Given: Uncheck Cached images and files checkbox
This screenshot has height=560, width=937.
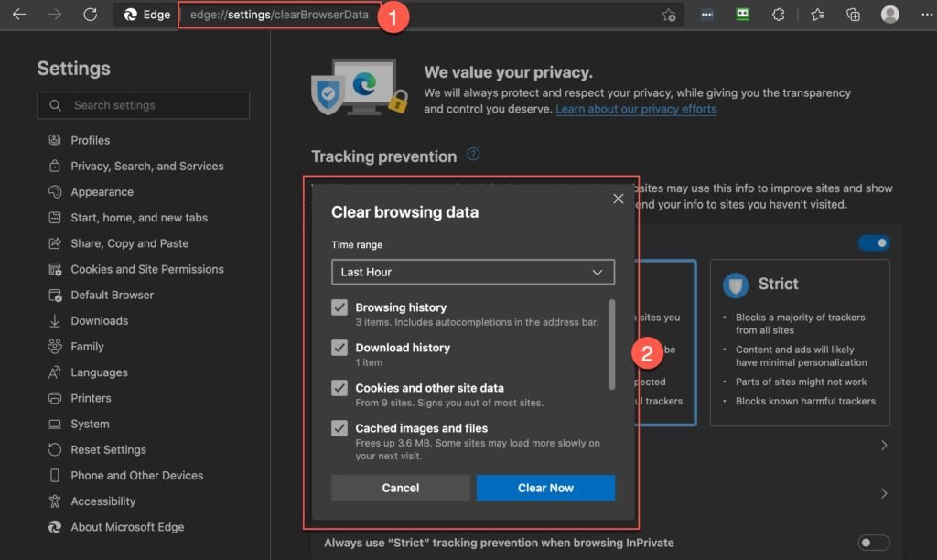Looking at the screenshot, I should (339, 428).
